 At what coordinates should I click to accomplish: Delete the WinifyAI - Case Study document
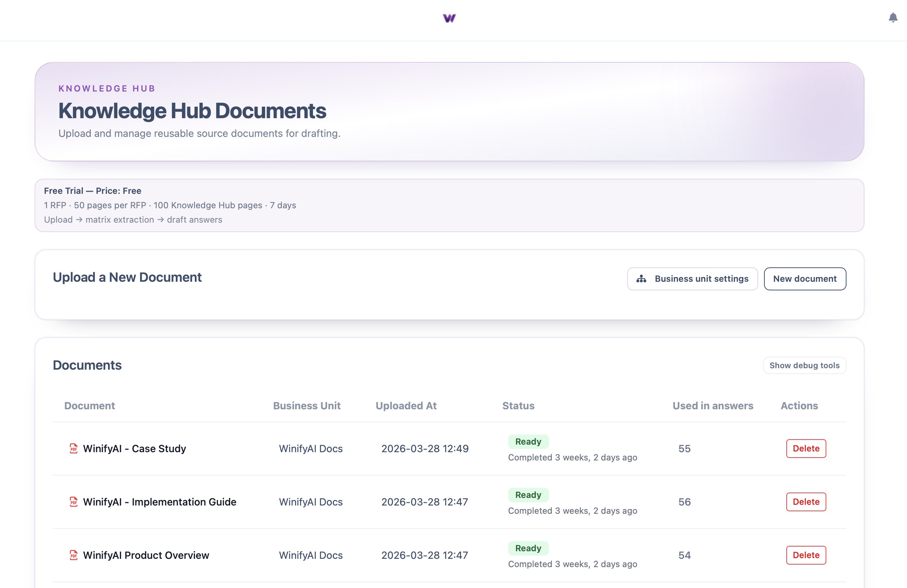point(806,449)
